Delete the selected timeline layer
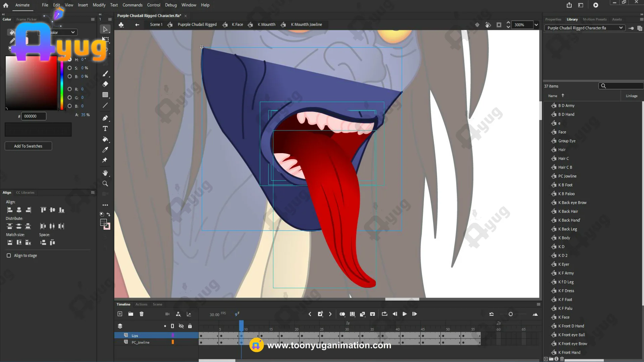This screenshot has height=362, width=644. [x=142, y=314]
